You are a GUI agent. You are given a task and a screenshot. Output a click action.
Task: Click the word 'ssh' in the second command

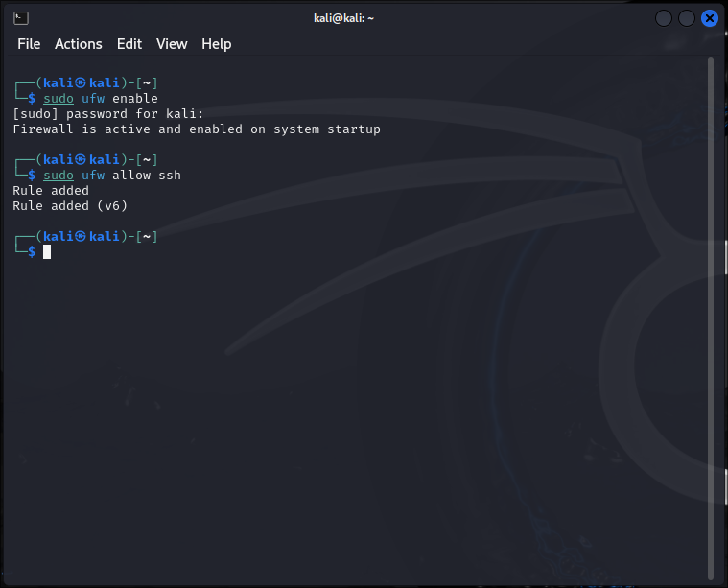(170, 176)
